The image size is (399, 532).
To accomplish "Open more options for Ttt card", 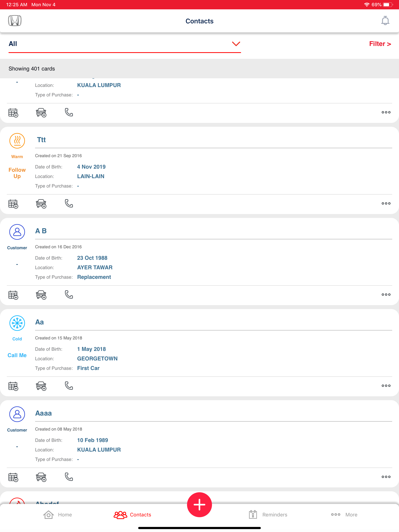I will point(386,203).
